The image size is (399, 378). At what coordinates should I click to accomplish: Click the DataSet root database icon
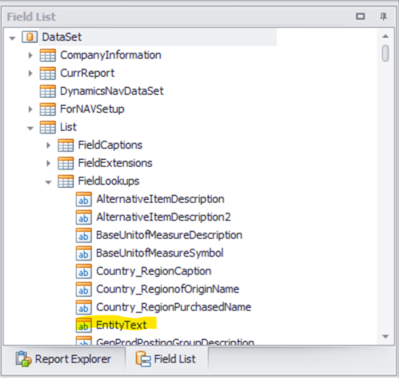click(30, 37)
